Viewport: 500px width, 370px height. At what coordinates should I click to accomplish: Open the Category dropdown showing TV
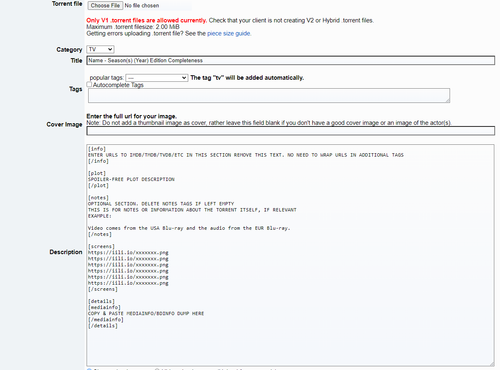pos(100,49)
